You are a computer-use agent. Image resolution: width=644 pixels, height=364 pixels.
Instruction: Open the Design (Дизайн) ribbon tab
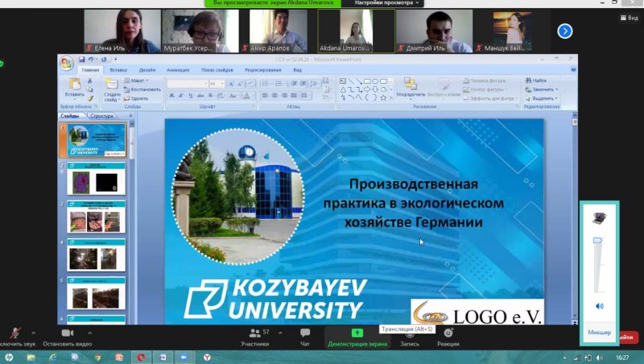tap(147, 70)
